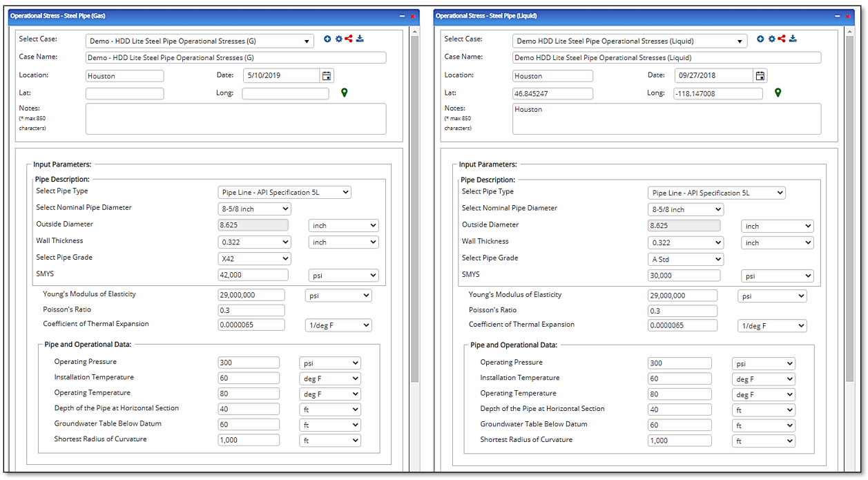Download the Gas case data
Viewport: 868px width, 480px height.
(360, 39)
